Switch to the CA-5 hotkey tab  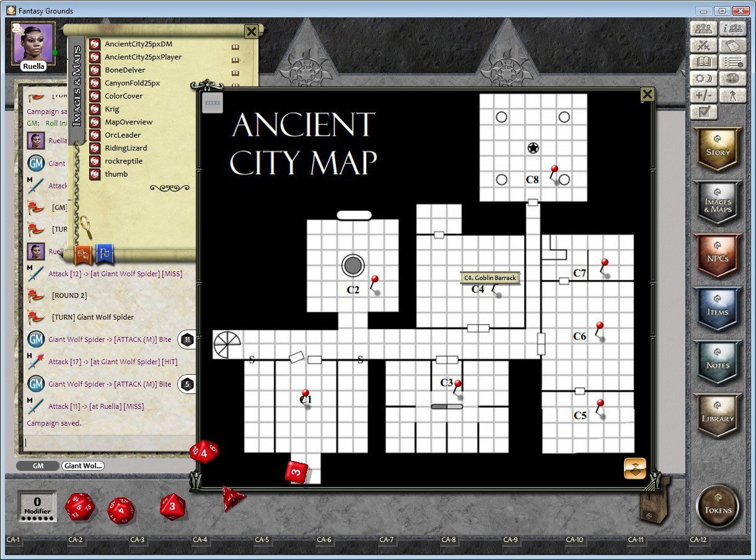(x=262, y=540)
